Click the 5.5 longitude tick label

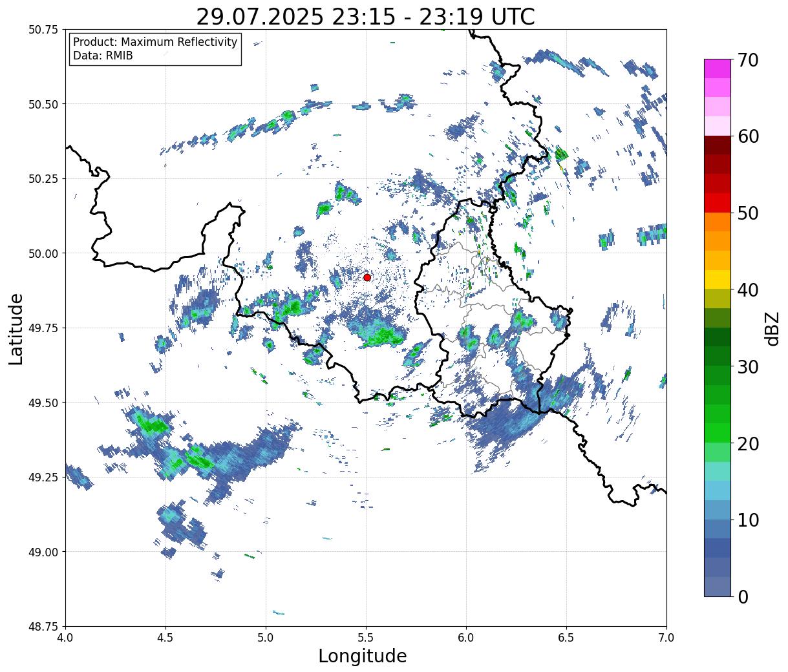366,638
